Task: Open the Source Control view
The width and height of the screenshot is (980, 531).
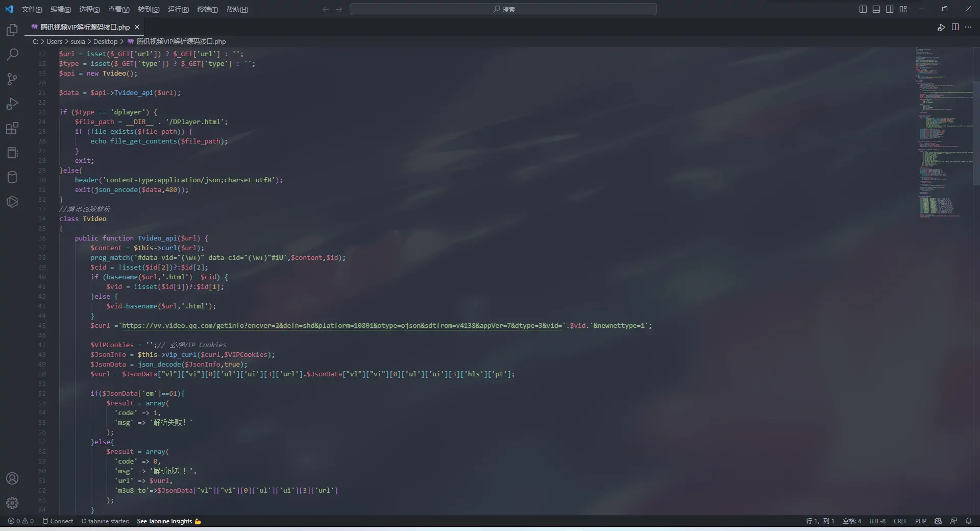Action: [x=12, y=79]
